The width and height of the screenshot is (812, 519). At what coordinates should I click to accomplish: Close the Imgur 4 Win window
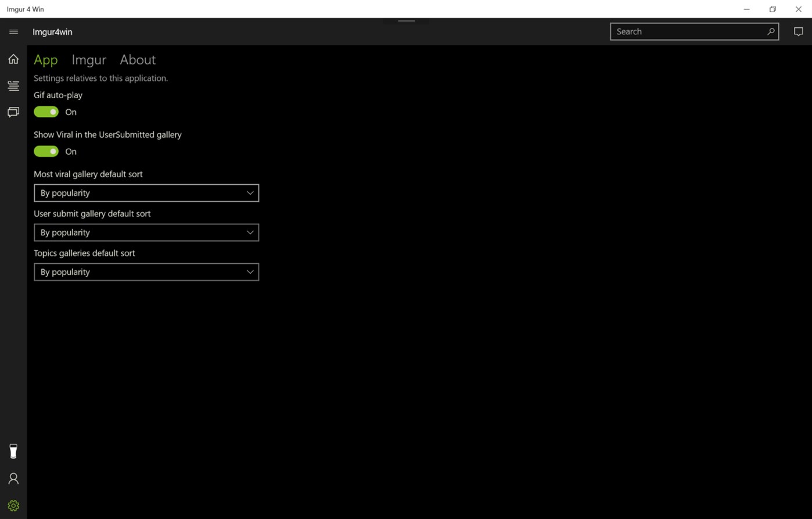(799, 9)
